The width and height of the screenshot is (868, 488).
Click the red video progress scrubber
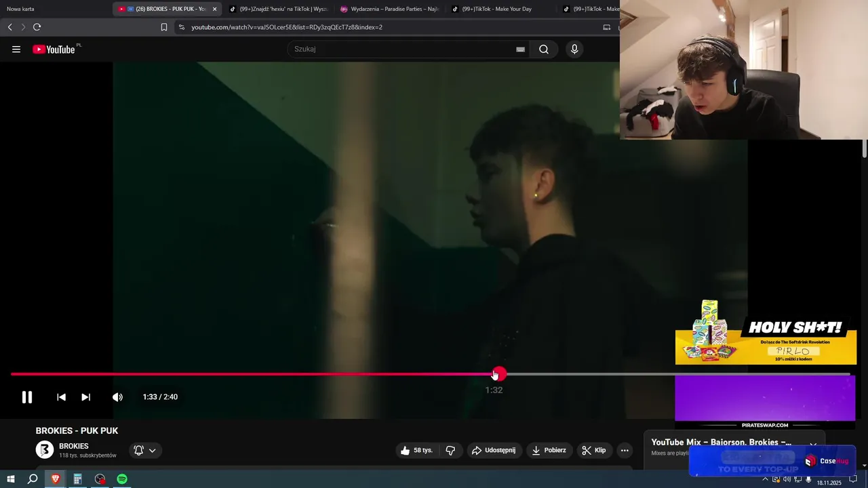499,374
